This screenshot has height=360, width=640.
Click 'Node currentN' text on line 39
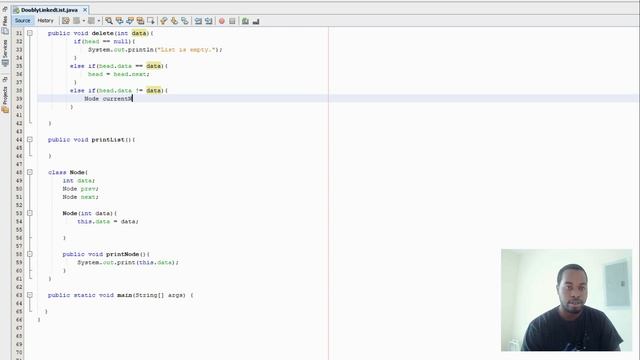click(108, 99)
